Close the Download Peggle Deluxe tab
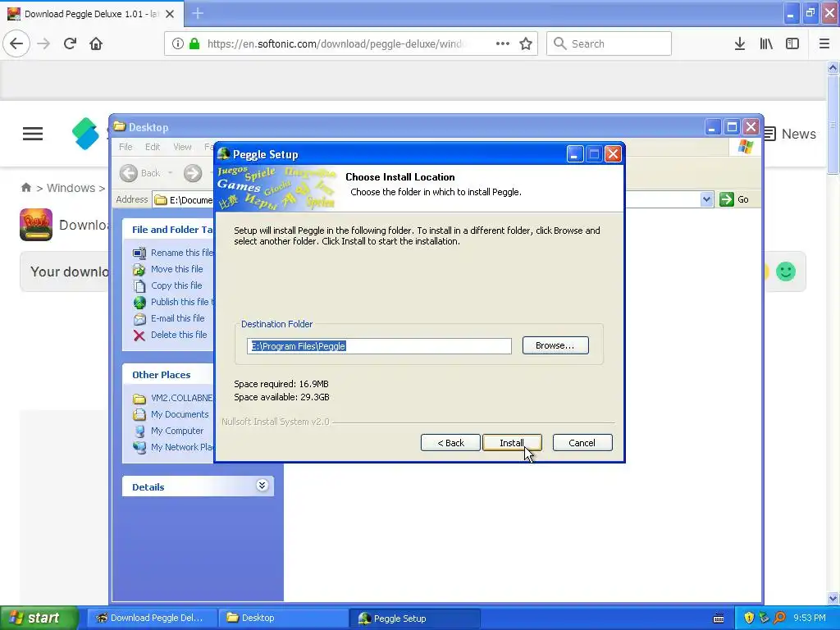 pyautogui.click(x=170, y=14)
